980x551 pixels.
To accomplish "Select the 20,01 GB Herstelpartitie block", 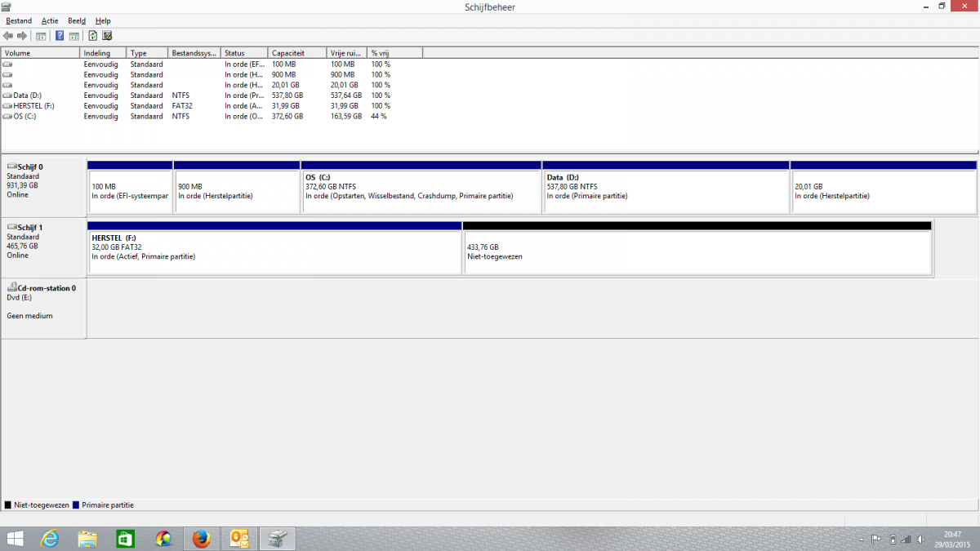I will (x=884, y=187).
